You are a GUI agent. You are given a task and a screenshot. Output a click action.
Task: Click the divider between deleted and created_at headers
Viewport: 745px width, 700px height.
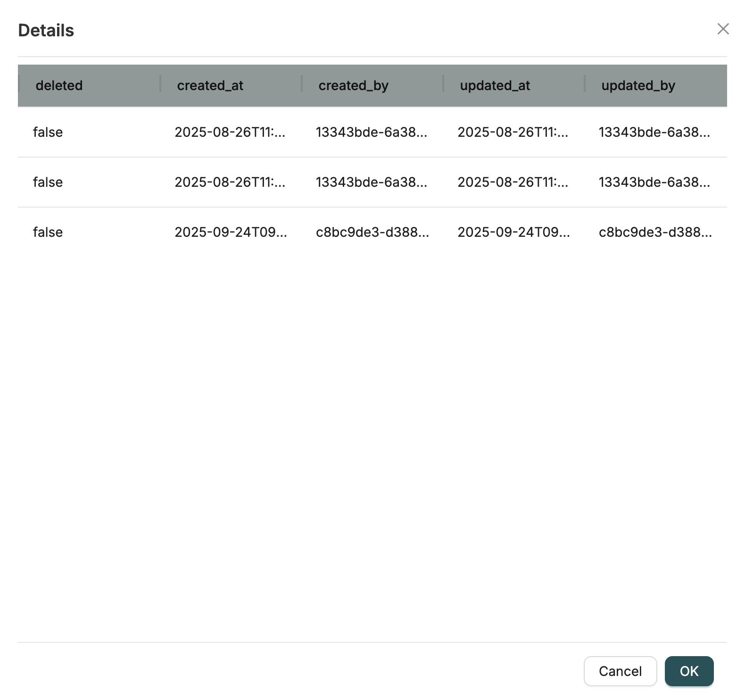click(160, 84)
